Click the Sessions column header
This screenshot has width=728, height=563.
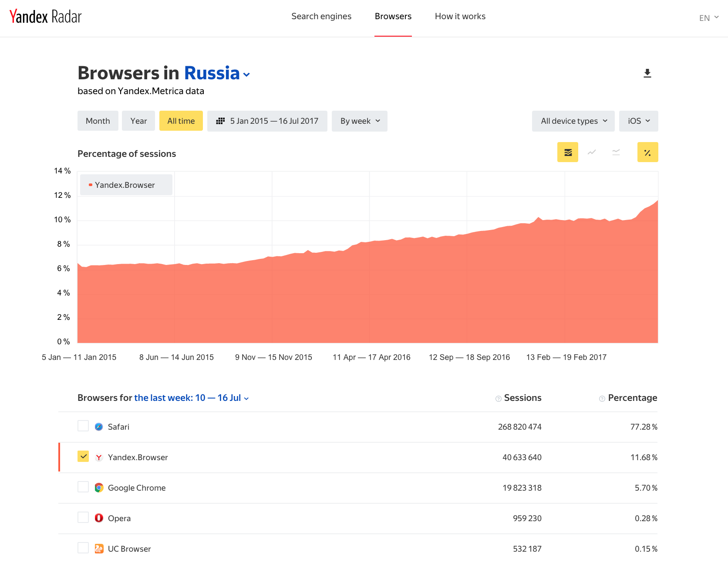pos(522,398)
